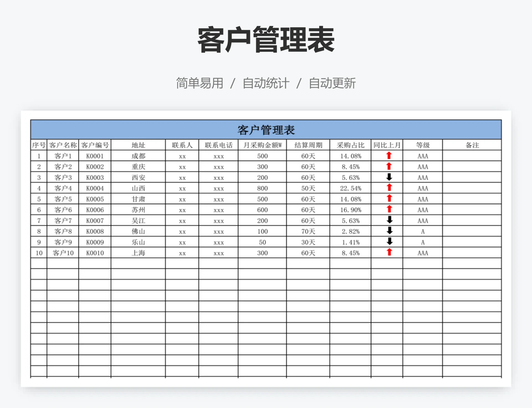Screen dimensions: 532x408
Task: Click the 同比上月 column header
Action: pyautogui.click(x=386, y=145)
